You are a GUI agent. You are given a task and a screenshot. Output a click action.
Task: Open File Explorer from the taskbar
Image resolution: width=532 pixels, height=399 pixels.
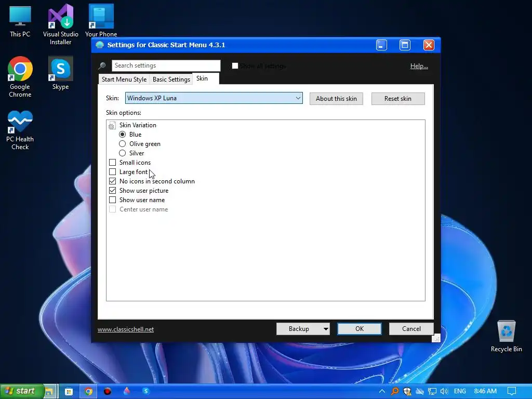click(x=49, y=391)
